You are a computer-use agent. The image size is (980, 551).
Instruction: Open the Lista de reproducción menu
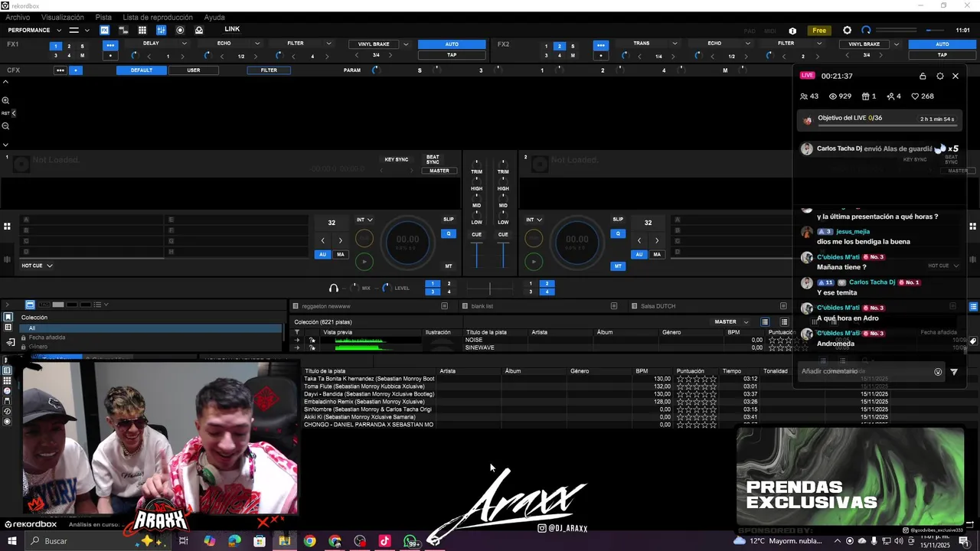point(158,18)
